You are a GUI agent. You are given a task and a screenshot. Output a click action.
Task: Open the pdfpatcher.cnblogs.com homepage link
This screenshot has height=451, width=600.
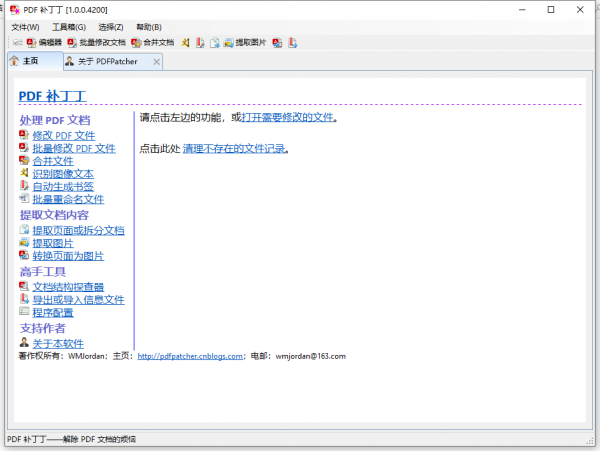click(x=190, y=356)
